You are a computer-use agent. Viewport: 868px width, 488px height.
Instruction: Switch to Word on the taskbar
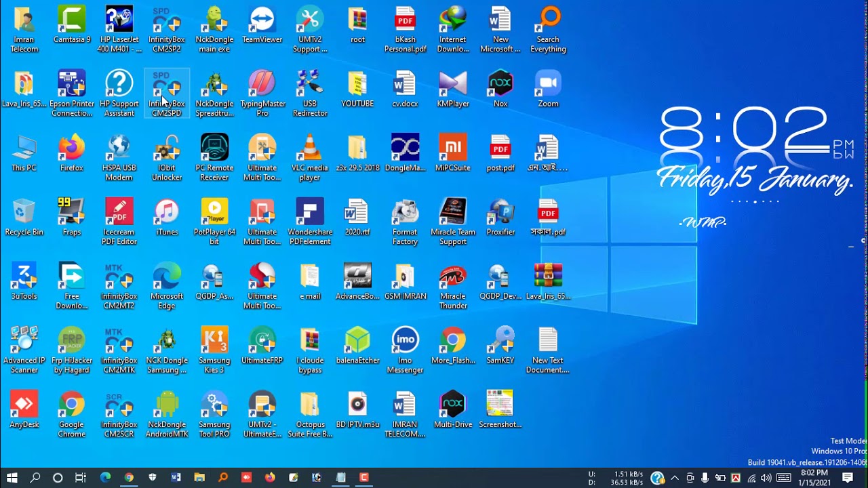click(x=176, y=478)
